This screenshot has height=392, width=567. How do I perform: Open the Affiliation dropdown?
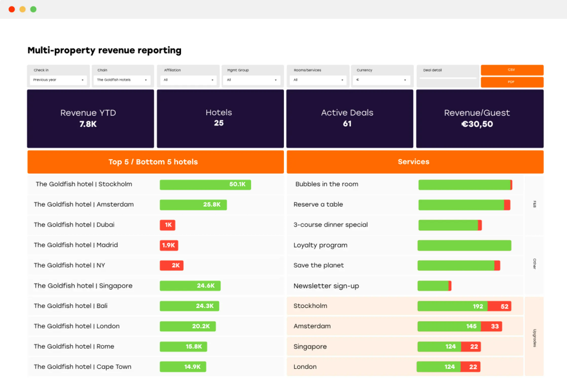(188, 79)
